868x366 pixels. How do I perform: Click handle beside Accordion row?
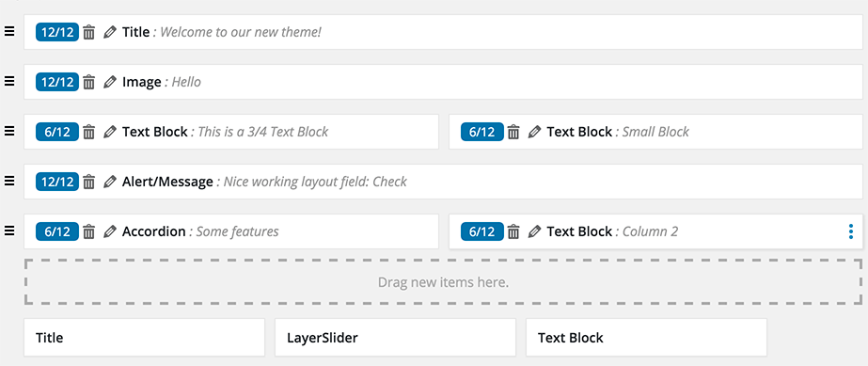coord(9,231)
